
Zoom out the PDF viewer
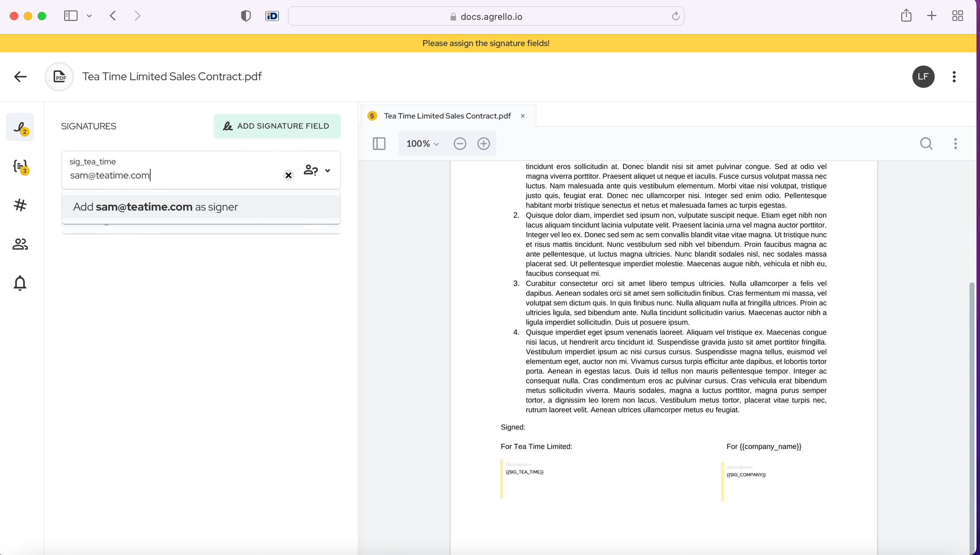coord(460,144)
